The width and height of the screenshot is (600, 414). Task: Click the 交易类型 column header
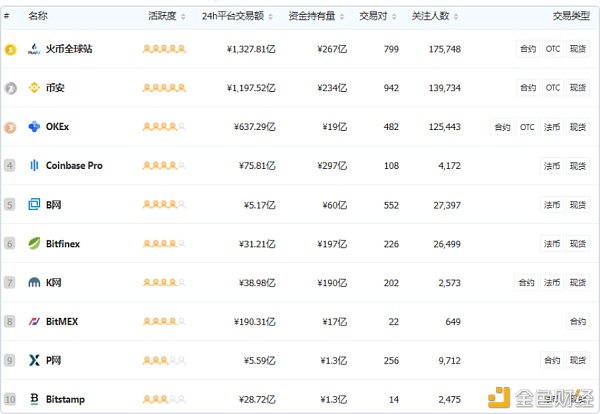pyautogui.click(x=571, y=16)
